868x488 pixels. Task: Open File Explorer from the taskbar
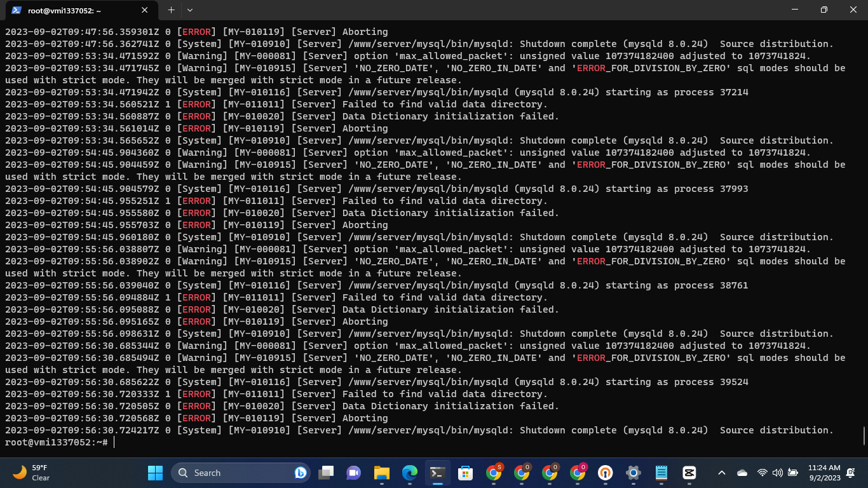click(381, 473)
